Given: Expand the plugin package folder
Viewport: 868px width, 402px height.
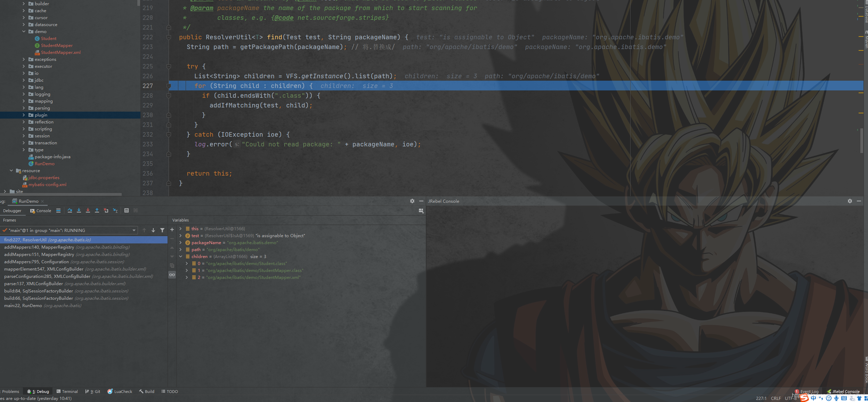Looking at the screenshot, I should tap(24, 115).
